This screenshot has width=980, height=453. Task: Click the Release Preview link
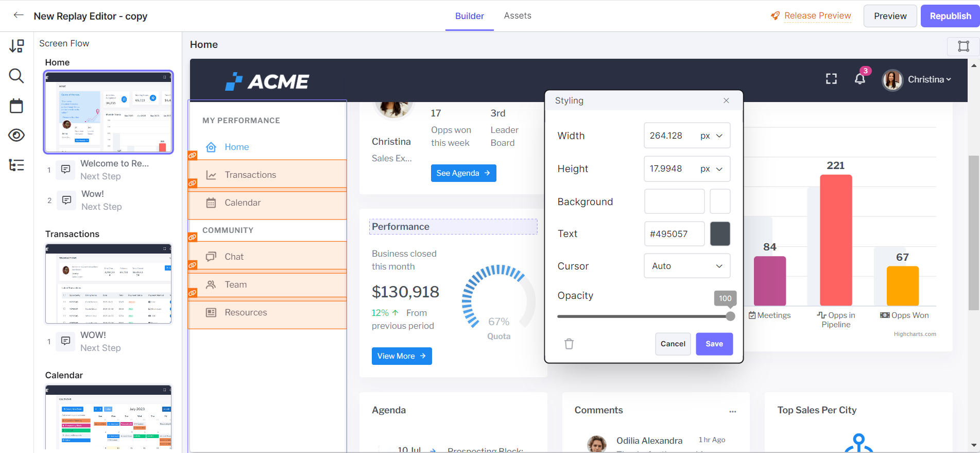tap(817, 16)
